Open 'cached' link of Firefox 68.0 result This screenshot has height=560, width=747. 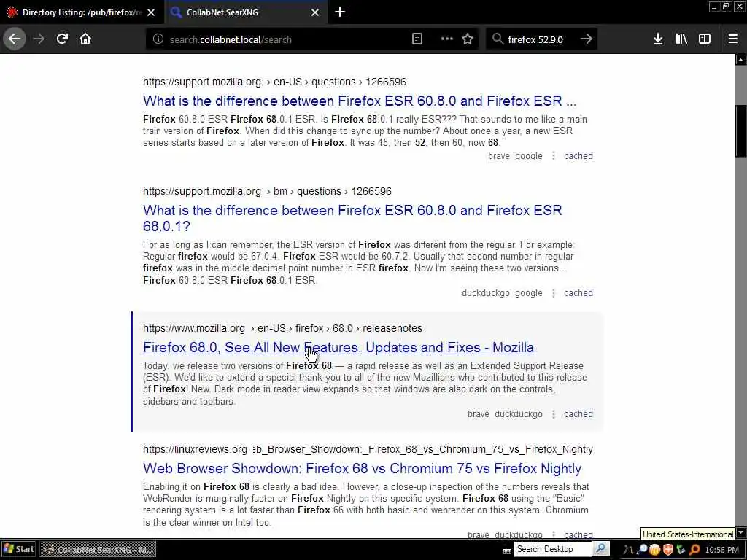click(x=578, y=414)
